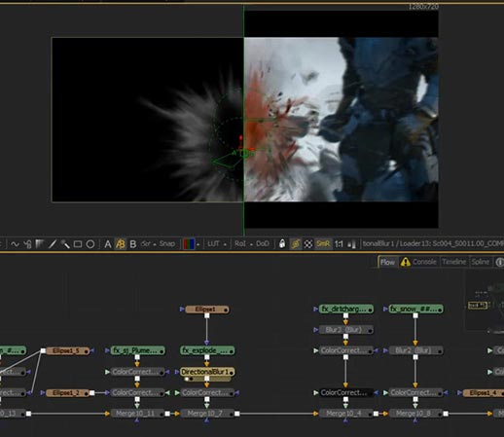
Task: Click the scissors-like tool icon beside curve icon
Action: tap(28, 244)
